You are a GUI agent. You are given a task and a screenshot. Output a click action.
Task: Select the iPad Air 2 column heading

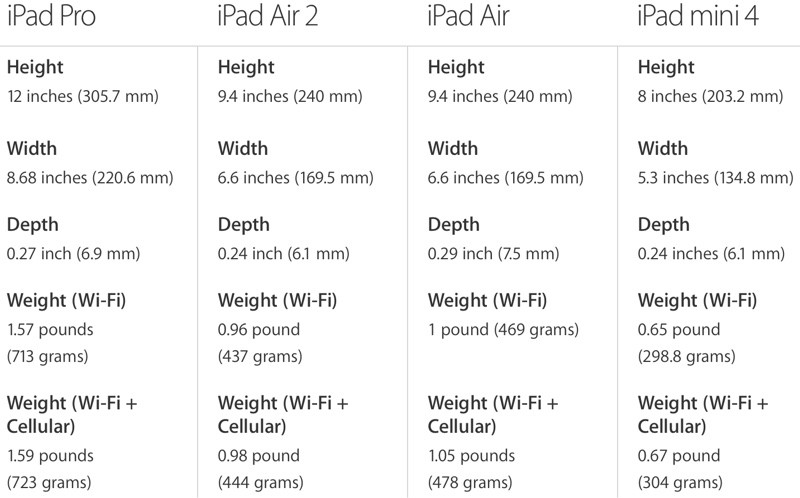point(266,18)
